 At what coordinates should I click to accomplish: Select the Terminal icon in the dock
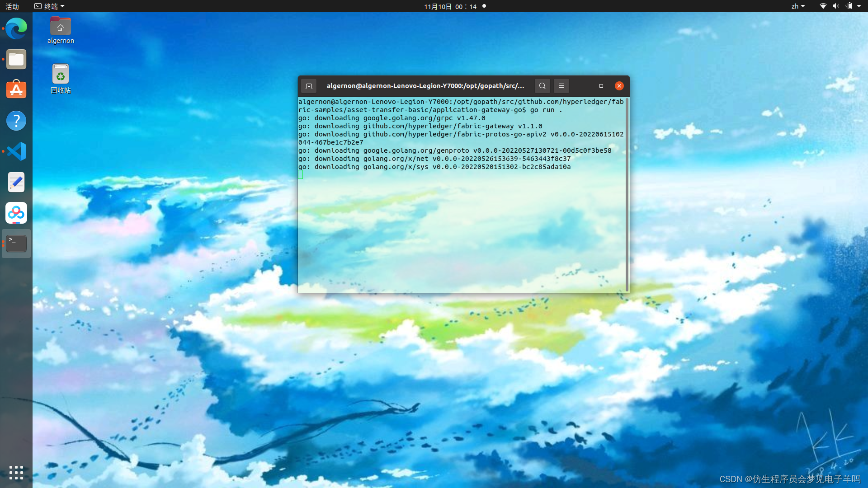(16, 244)
